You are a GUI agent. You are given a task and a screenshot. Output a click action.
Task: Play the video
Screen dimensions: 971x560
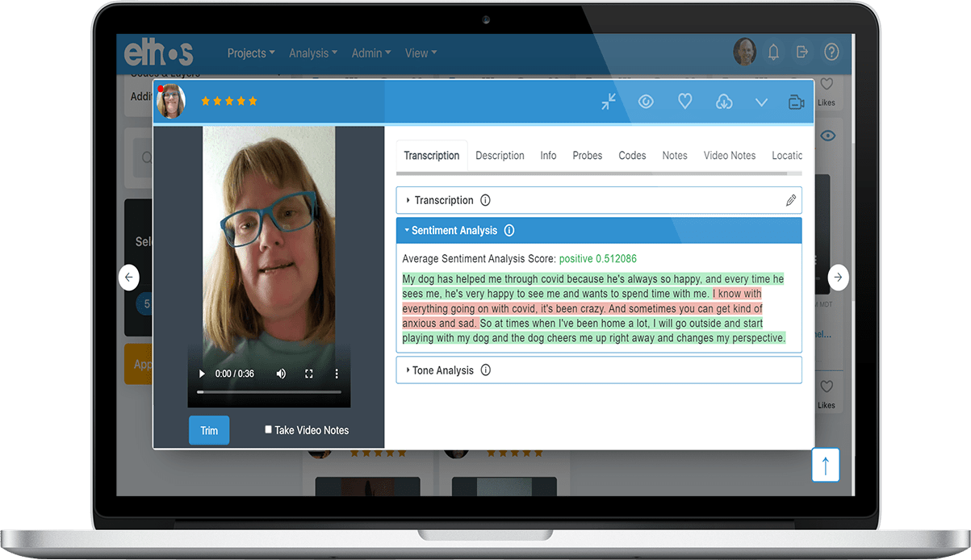[202, 374]
